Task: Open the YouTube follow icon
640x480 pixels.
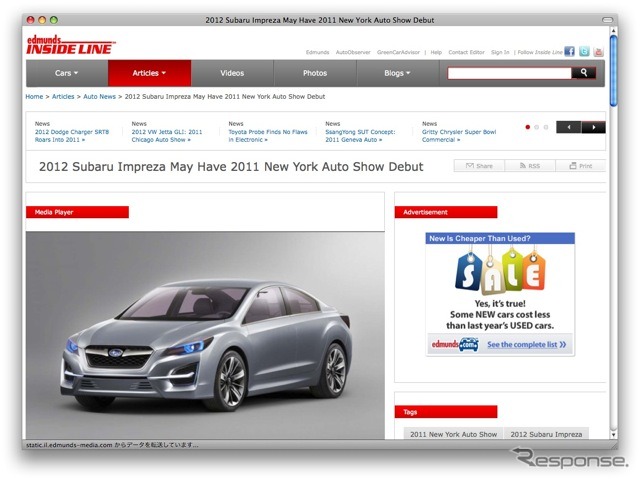Action: pyautogui.click(x=598, y=51)
